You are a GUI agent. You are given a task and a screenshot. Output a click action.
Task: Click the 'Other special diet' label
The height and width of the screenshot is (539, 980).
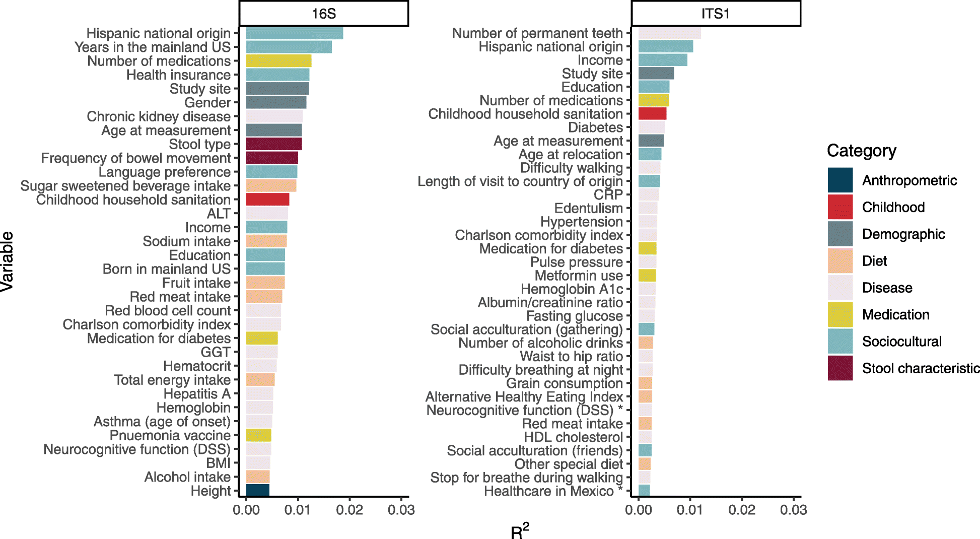569,464
